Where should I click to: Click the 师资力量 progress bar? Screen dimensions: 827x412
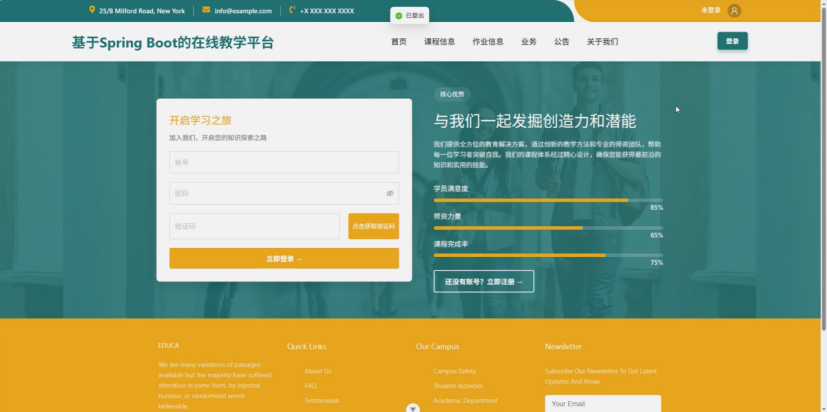(548, 228)
